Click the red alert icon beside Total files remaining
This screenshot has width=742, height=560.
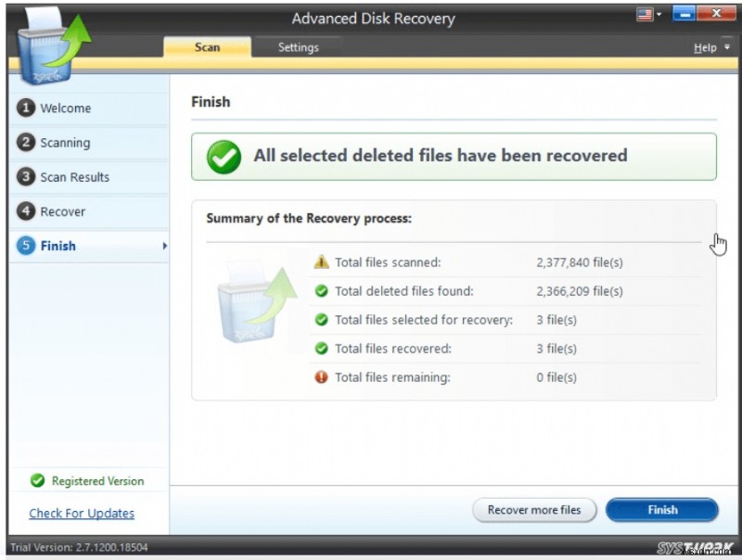(x=322, y=377)
